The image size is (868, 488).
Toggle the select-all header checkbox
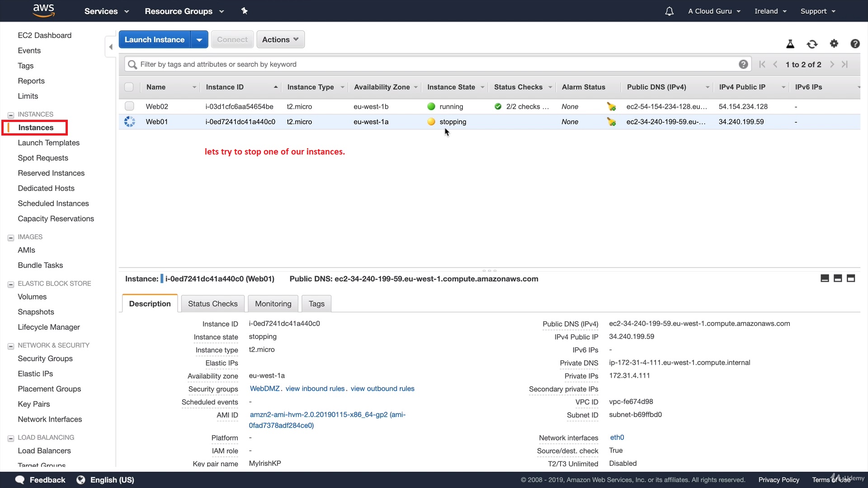pos(129,87)
